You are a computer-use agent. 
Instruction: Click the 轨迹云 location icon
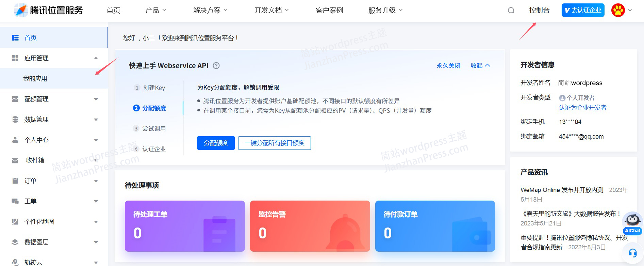15,262
